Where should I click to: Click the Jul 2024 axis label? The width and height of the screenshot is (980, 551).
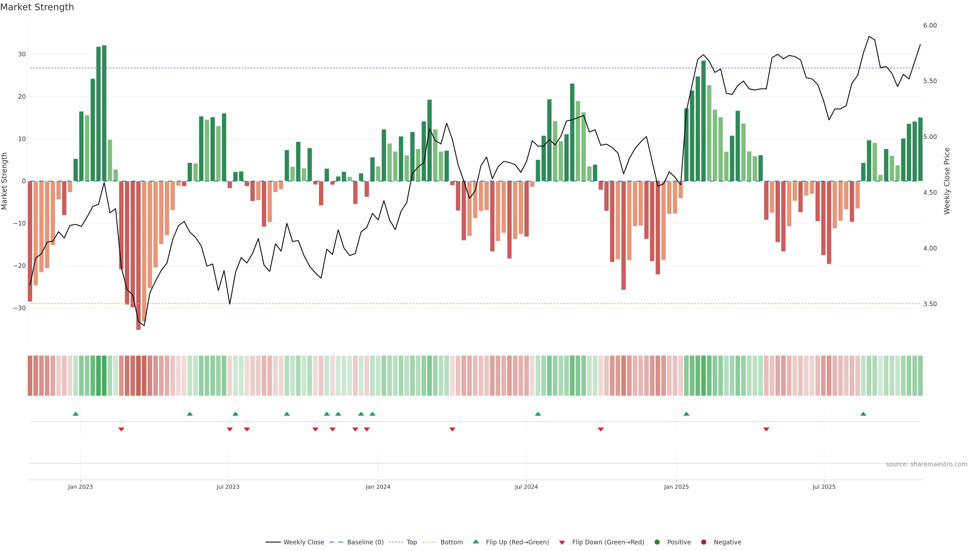pos(526,487)
